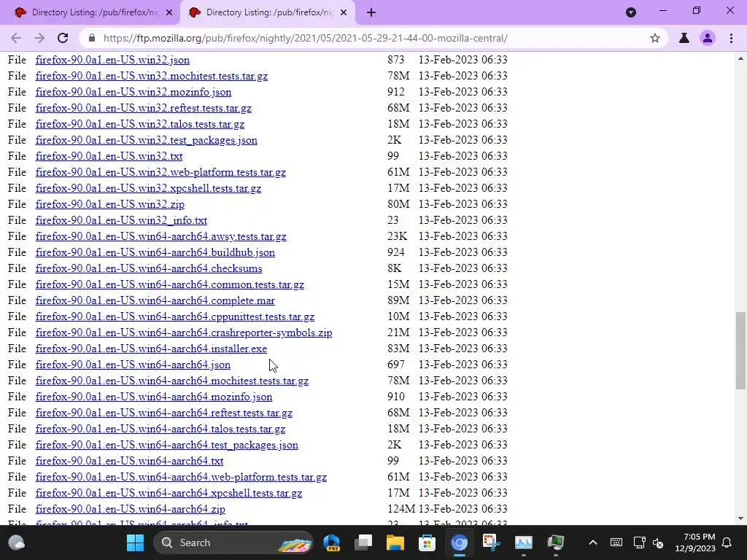Download win64-aarch64.talos.tests.tar.gz

[x=160, y=429]
